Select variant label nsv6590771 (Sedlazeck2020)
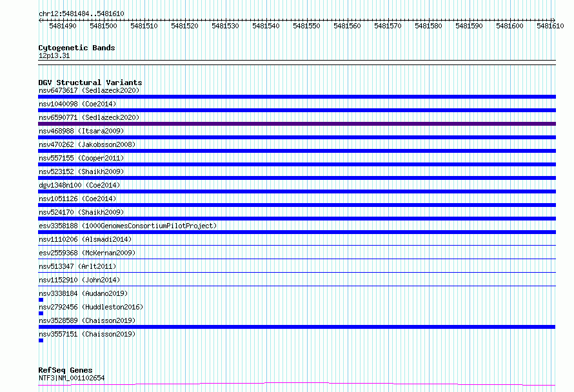Image resolution: width=574 pixels, height=392 pixels. pyautogui.click(x=89, y=117)
